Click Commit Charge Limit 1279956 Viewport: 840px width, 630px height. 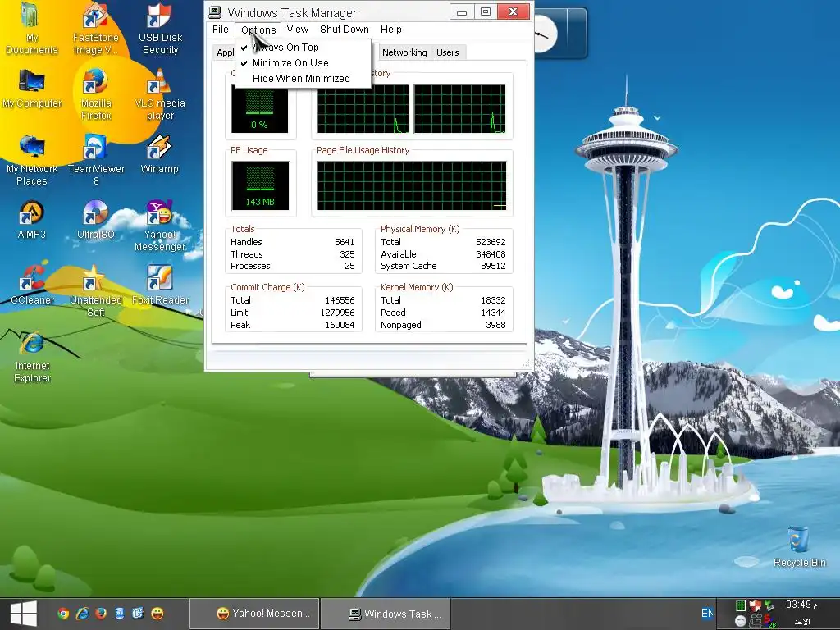(x=337, y=313)
